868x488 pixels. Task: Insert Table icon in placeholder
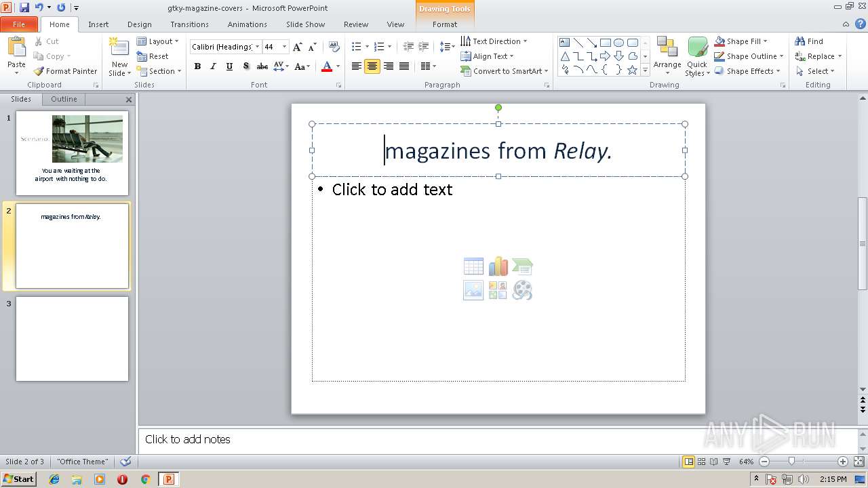[x=473, y=266]
